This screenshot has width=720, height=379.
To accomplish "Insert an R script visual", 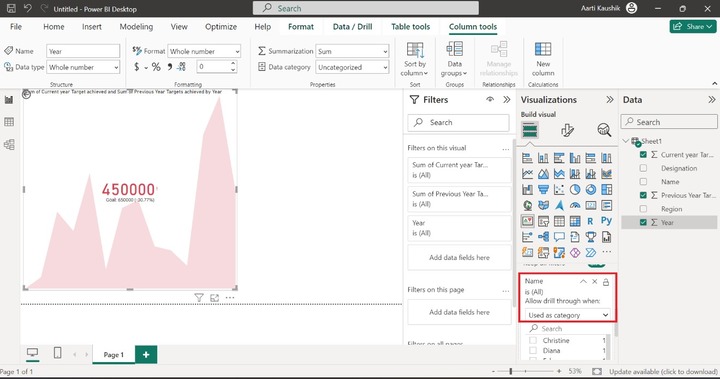I will tap(591, 221).
